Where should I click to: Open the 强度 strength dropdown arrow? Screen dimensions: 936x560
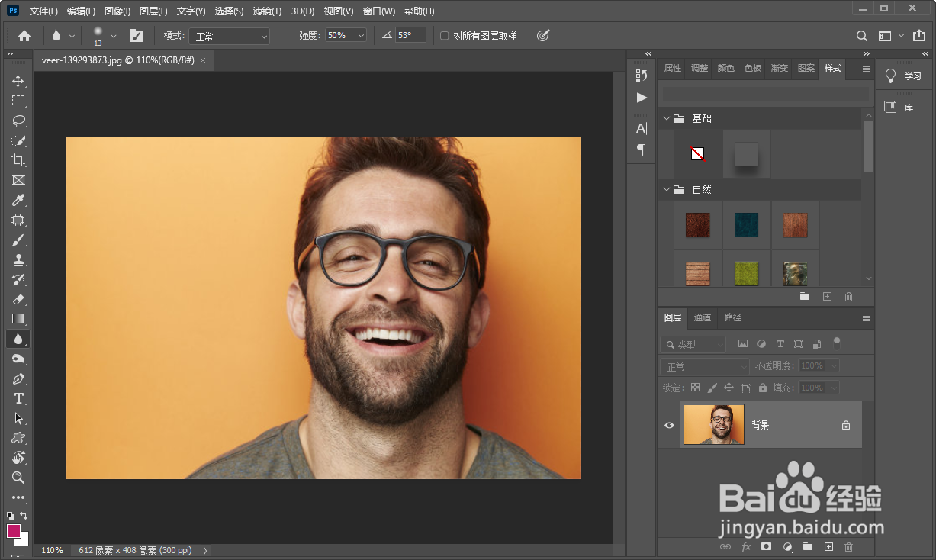(360, 36)
